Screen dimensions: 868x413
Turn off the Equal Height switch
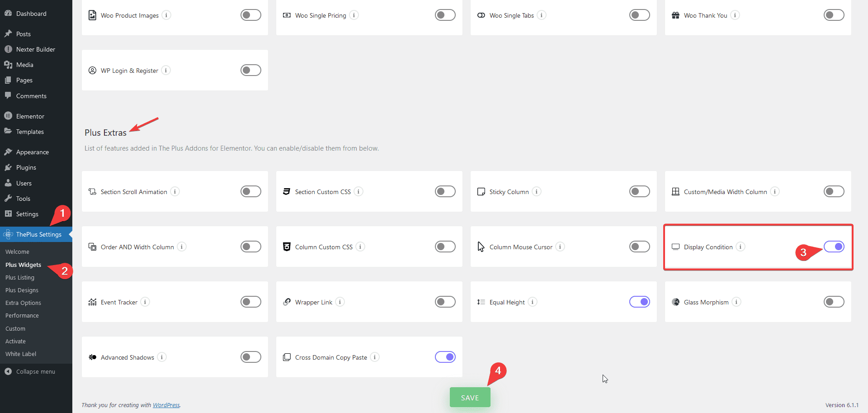point(639,302)
